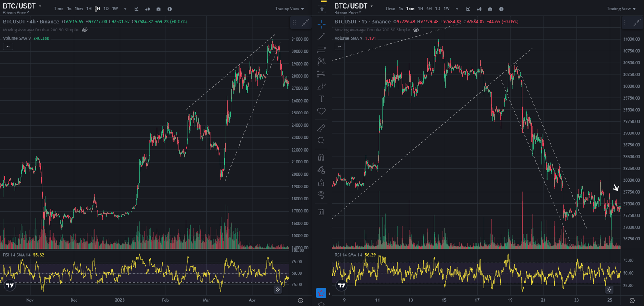The image size is (644, 306).
Task: Take a snapshot of the left chart
Action: pyautogui.click(x=159, y=9)
